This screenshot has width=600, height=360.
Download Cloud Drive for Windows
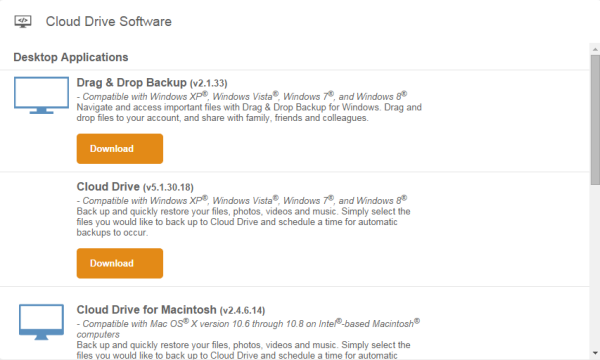click(120, 263)
